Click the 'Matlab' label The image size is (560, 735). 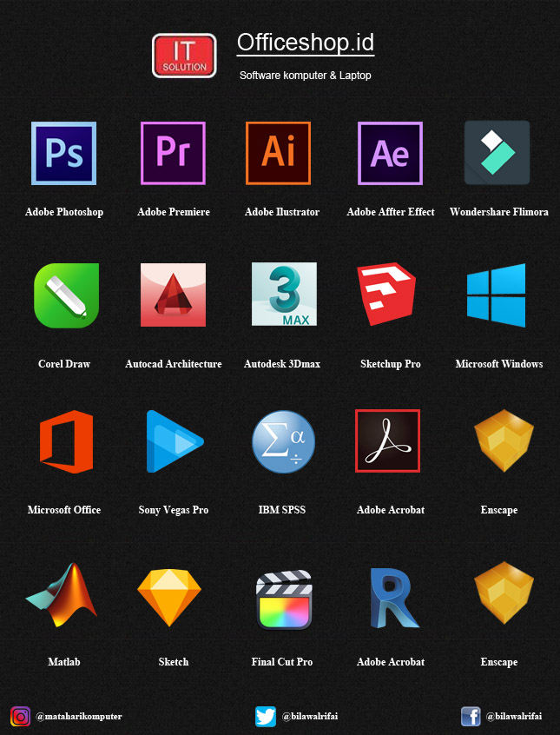64,662
